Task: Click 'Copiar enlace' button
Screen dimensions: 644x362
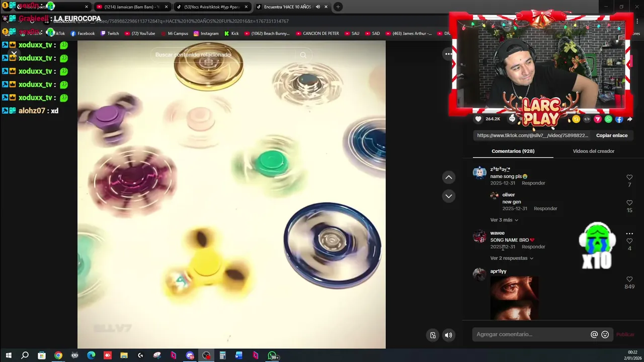Action: click(612, 135)
